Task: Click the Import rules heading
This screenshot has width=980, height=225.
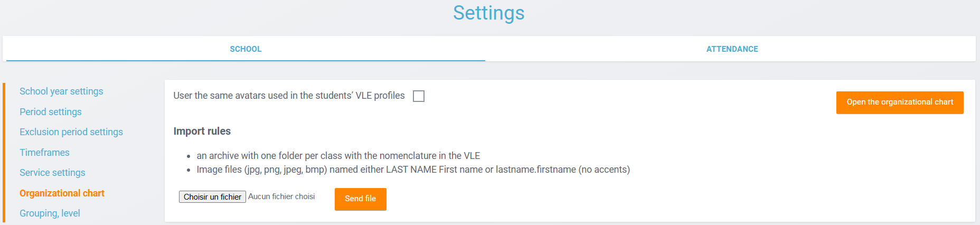Action: tap(202, 131)
